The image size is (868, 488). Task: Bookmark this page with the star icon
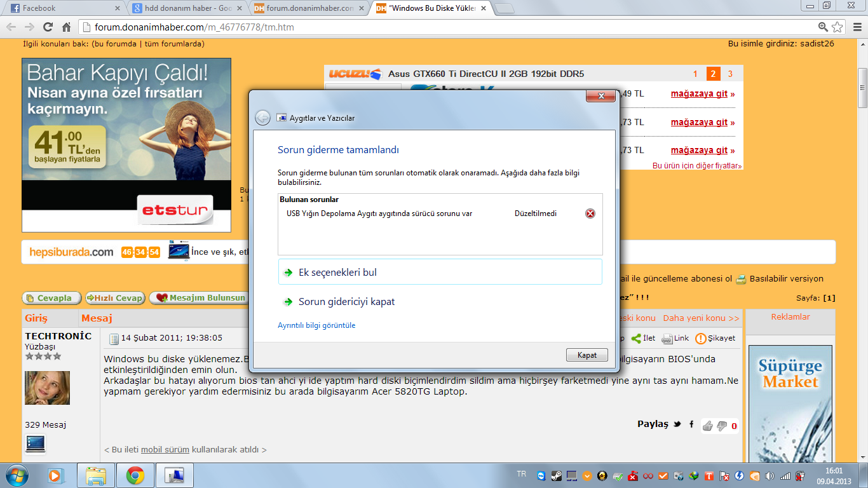[838, 27]
